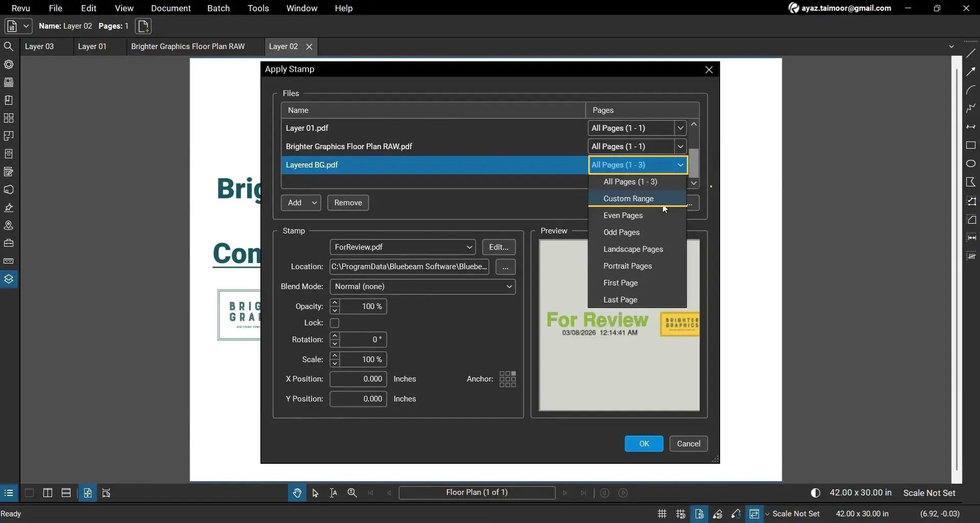
Task: Go to next page arrow
Action: tap(565, 493)
